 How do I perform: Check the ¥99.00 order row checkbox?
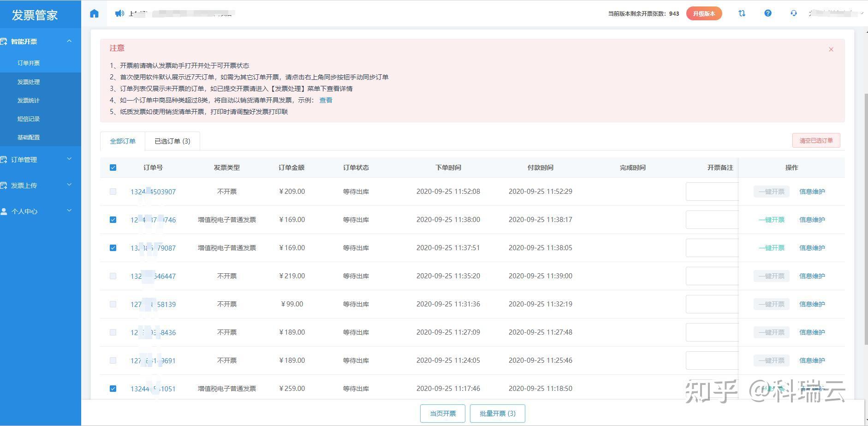(113, 304)
